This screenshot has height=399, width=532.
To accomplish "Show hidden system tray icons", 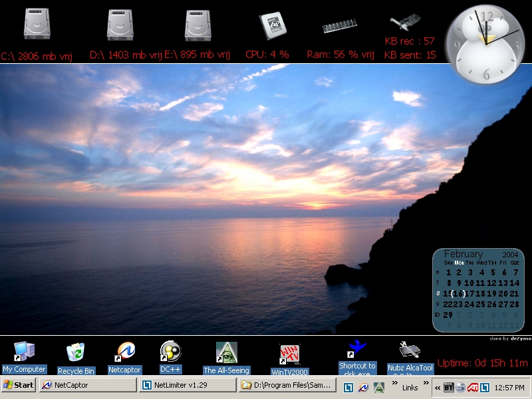I will coord(438,388).
